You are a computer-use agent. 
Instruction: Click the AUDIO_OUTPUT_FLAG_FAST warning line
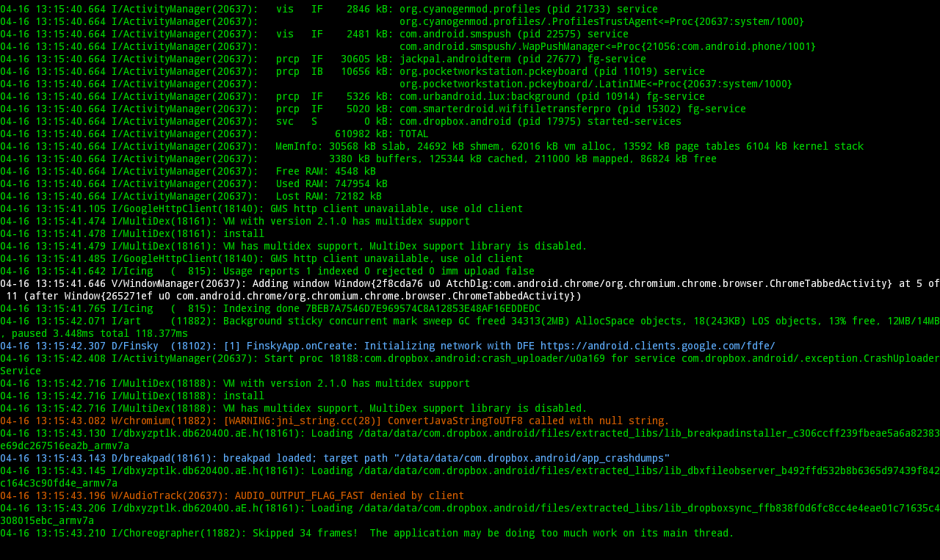point(232,496)
